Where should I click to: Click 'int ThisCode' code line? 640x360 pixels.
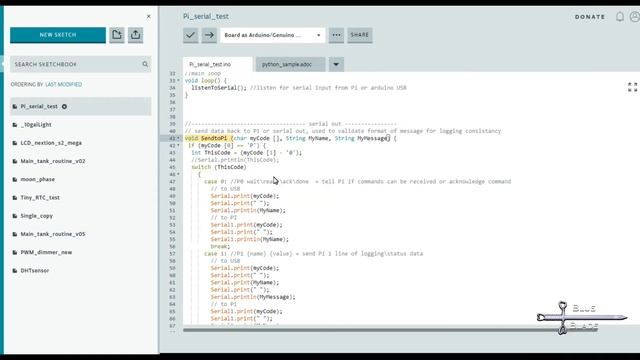point(247,153)
